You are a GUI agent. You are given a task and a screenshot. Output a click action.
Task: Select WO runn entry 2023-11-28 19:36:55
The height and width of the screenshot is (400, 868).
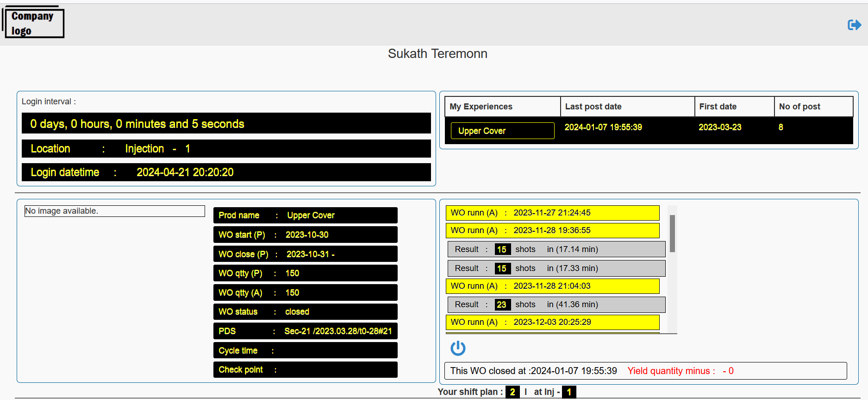click(553, 230)
